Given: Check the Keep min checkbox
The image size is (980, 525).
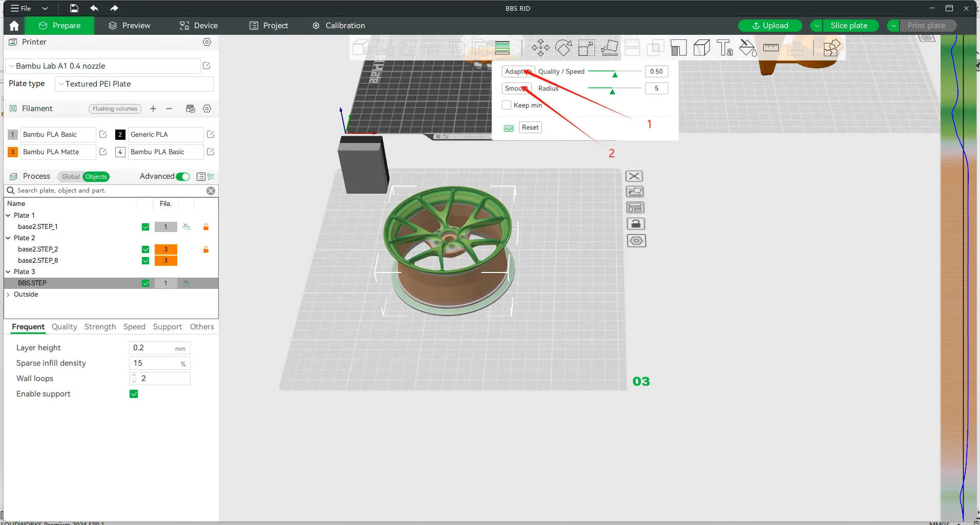Looking at the screenshot, I should (507, 105).
